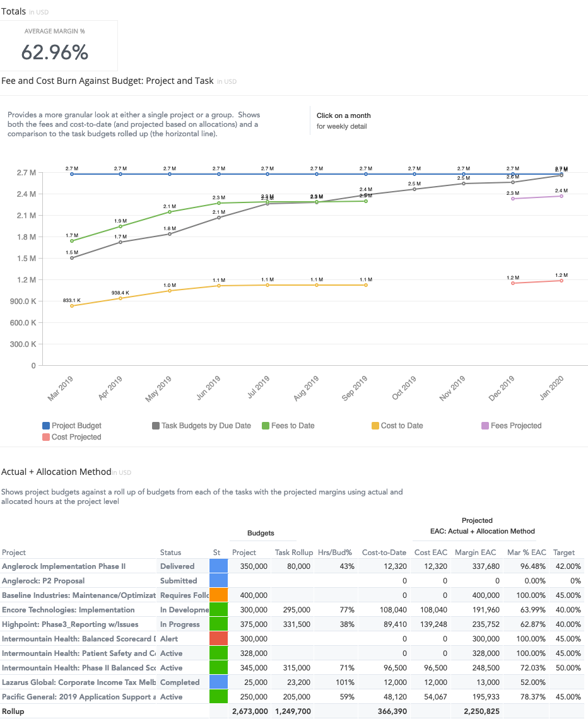The height and width of the screenshot is (719, 588).
Task: Select May 2019 month label
Action: (158, 389)
